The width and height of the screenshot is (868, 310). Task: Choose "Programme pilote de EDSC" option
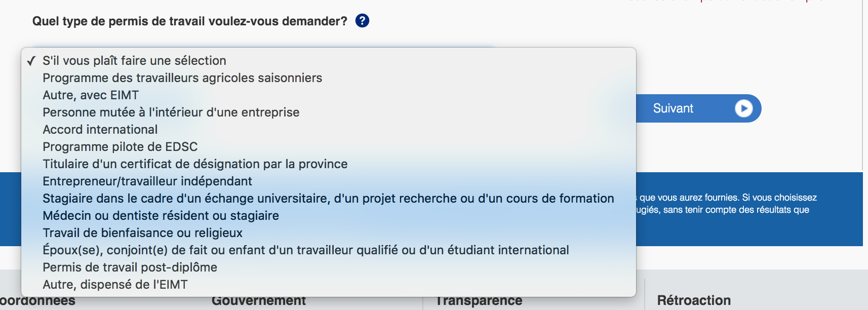120,147
